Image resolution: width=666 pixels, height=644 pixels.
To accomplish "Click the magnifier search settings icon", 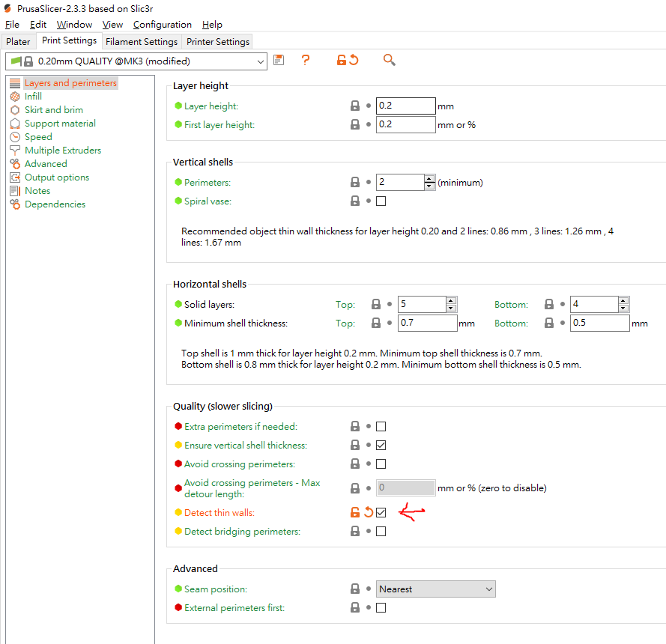I will tap(389, 60).
